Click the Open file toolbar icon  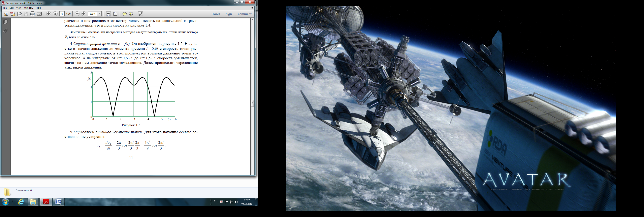(x=6, y=14)
